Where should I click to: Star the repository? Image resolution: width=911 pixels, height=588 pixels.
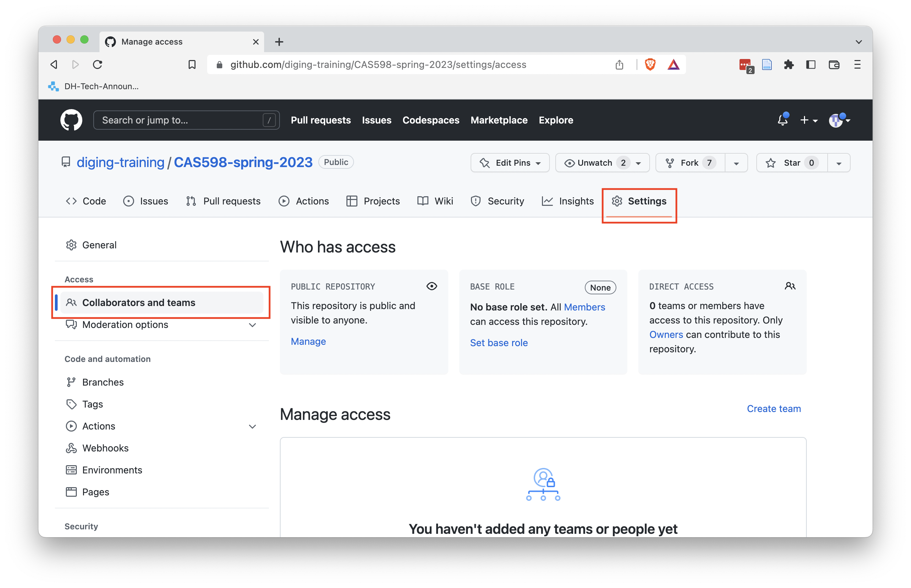pyautogui.click(x=792, y=163)
